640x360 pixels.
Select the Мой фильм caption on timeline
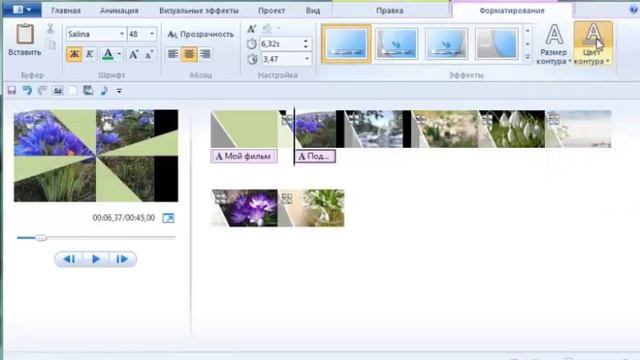point(244,156)
